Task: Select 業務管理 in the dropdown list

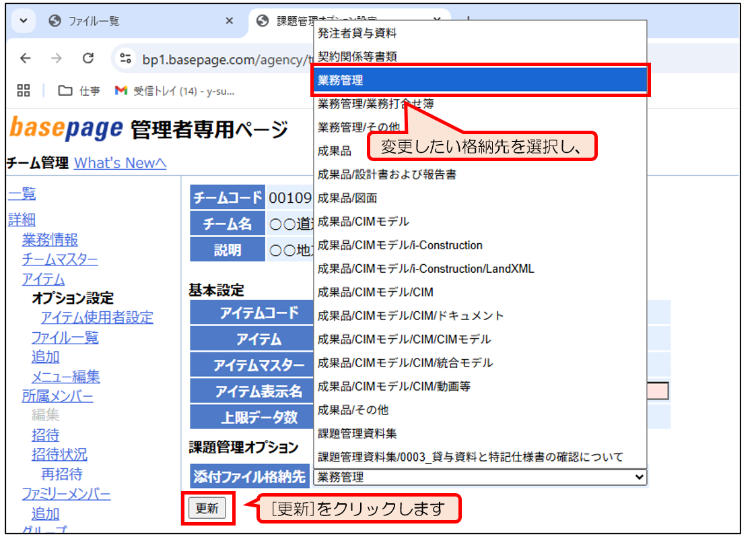Action: tap(479, 80)
